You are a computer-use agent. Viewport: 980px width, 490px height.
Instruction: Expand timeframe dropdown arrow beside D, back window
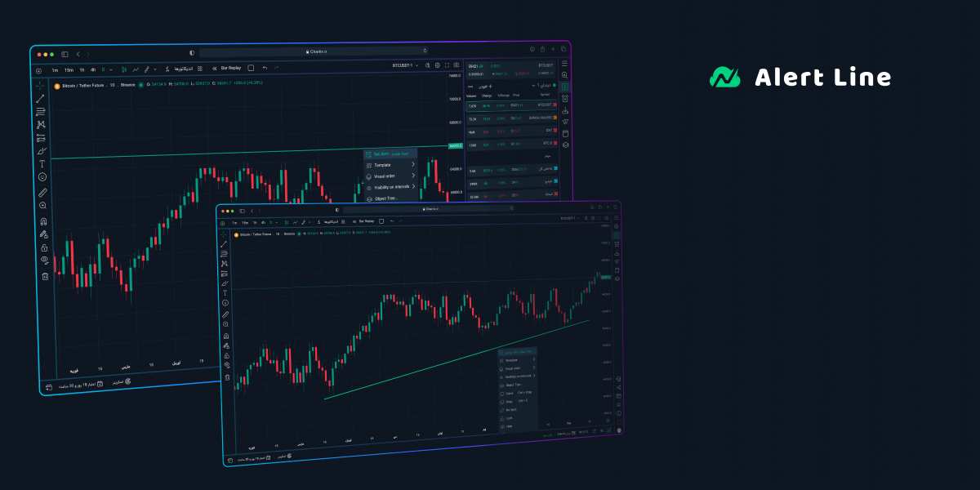click(x=111, y=69)
